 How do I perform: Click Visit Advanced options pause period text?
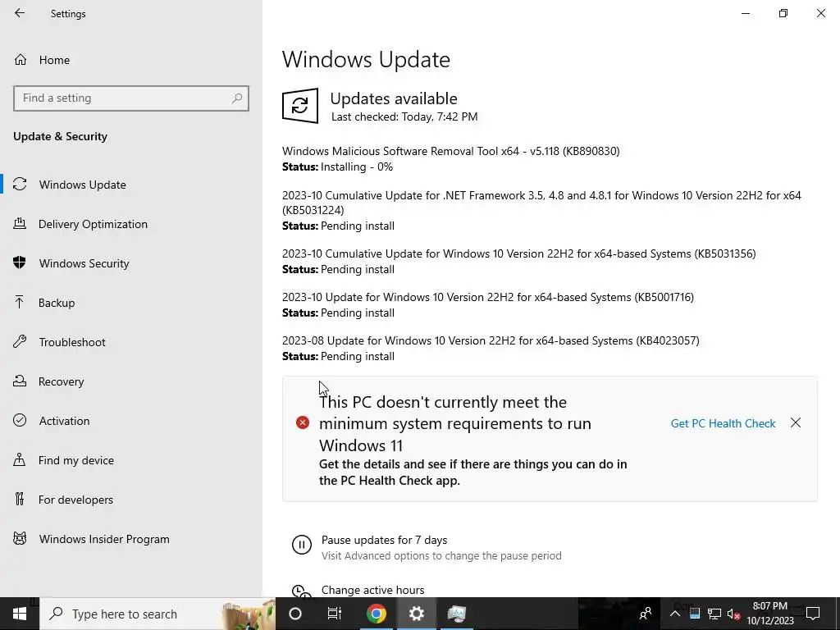tap(441, 555)
